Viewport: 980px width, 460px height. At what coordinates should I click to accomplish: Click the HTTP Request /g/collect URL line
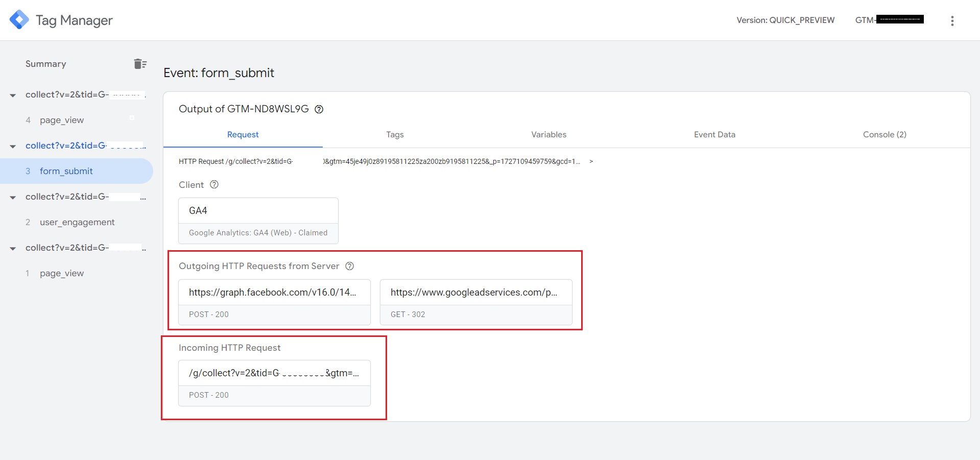[x=379, y=161]
